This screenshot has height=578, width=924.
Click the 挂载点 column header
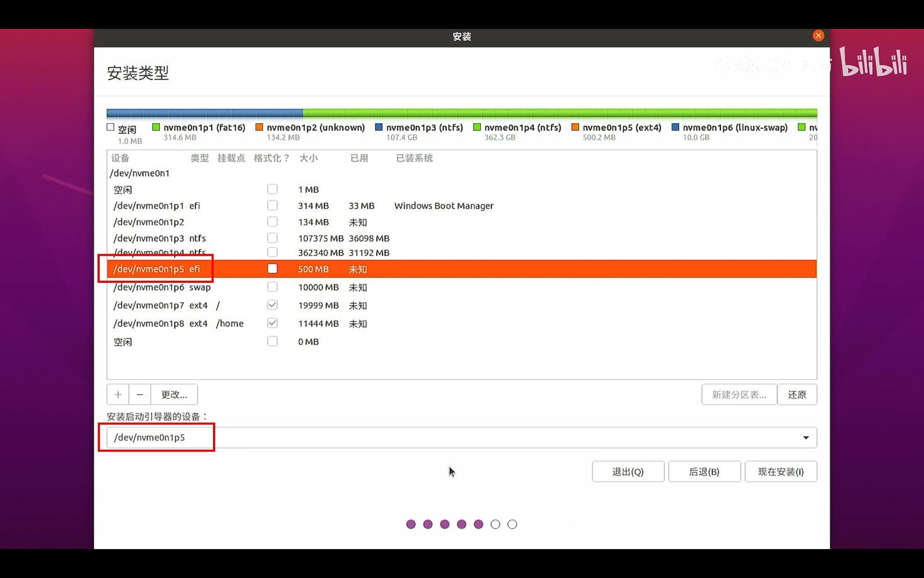coord(231,158)
